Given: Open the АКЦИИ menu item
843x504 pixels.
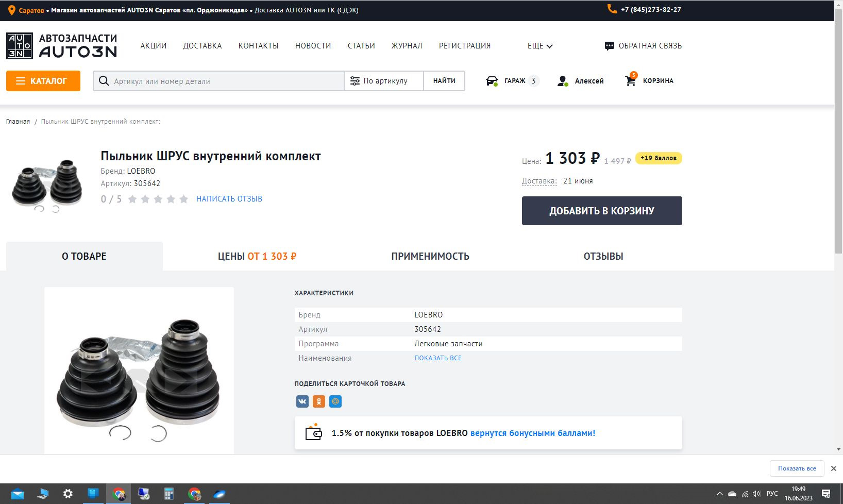Looking at the screenshot, I should (154, 46).
